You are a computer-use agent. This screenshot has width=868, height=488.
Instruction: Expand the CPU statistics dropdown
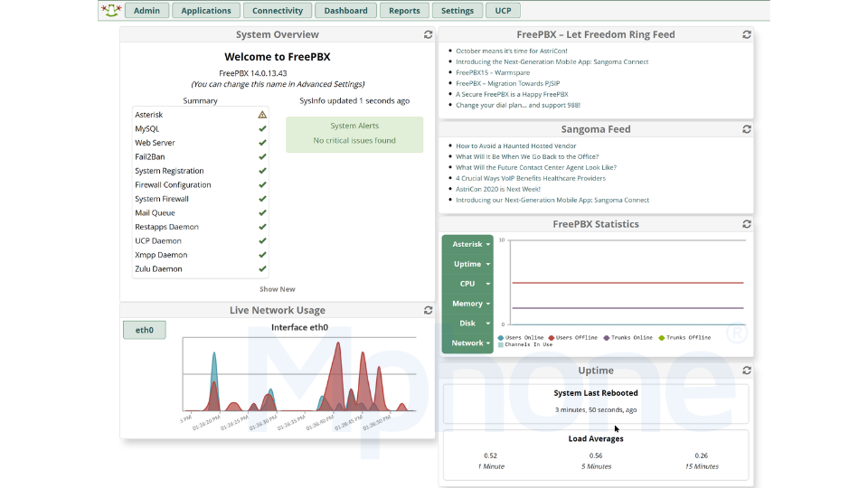467,284
